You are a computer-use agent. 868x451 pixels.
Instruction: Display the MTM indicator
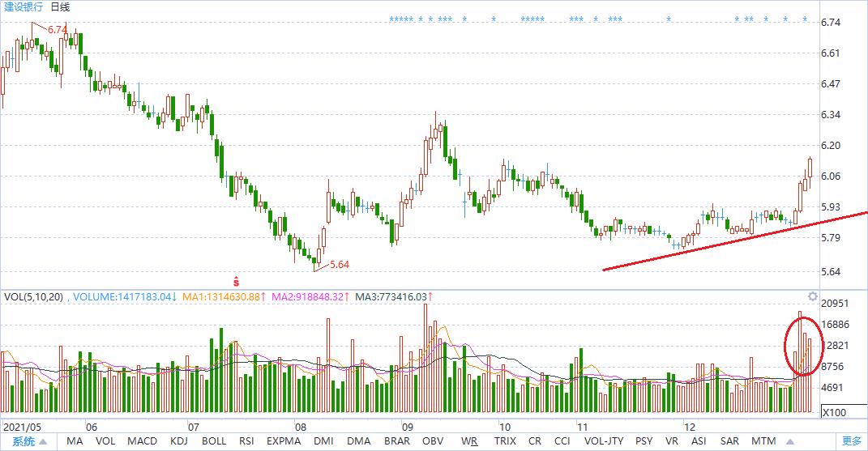click(x=763, y=441)
